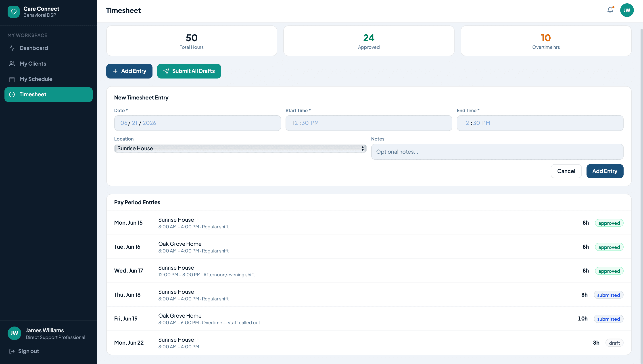The height and width of the screenshot is (364, 643).
Task: Go to My Clients
Action: tap(48, 64)
